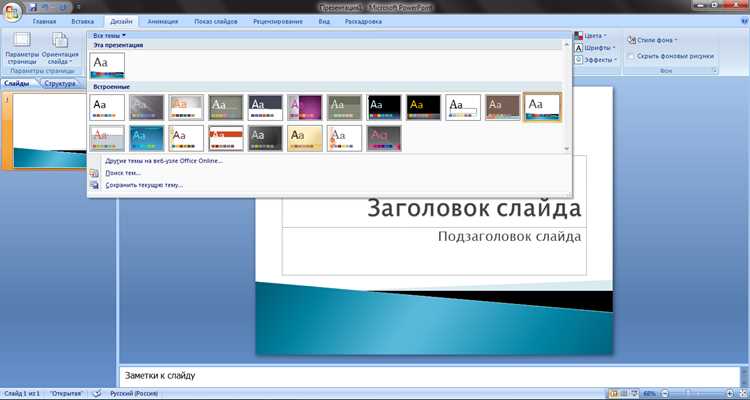Apply the purple magenta built-in theme
Image resolution: width=750 pixels, height=400 pixels.
coord(305,107)
